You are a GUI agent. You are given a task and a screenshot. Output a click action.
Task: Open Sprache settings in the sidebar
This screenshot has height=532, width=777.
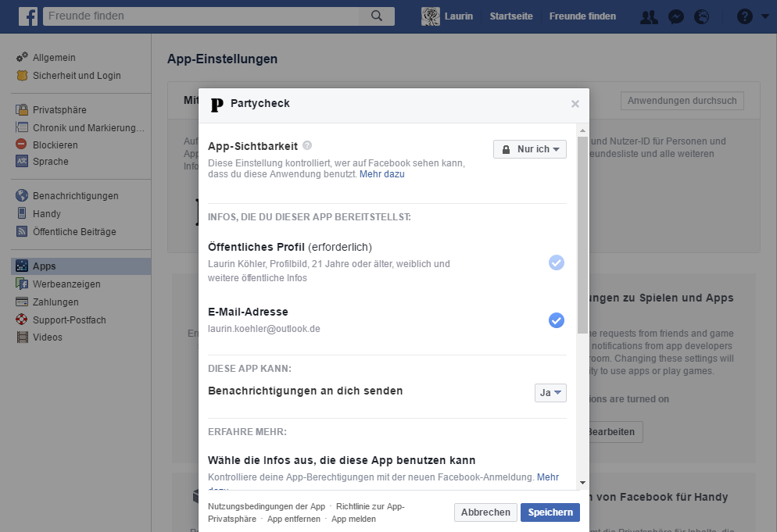pyautogui.click(x=51, y=161)
